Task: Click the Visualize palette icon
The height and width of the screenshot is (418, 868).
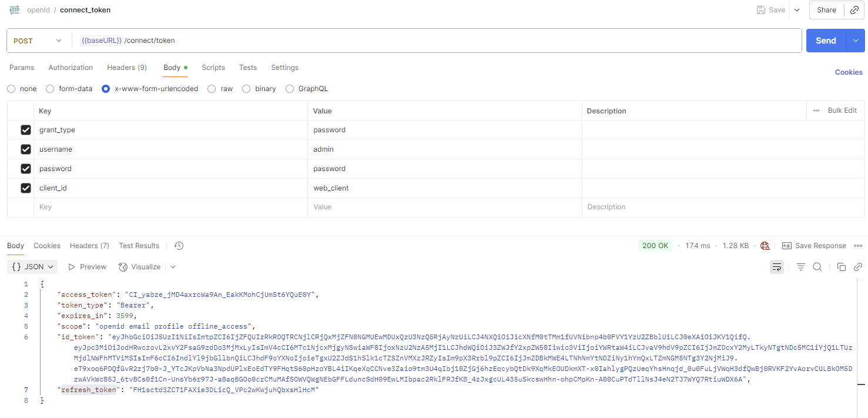Action: [123, 267]
